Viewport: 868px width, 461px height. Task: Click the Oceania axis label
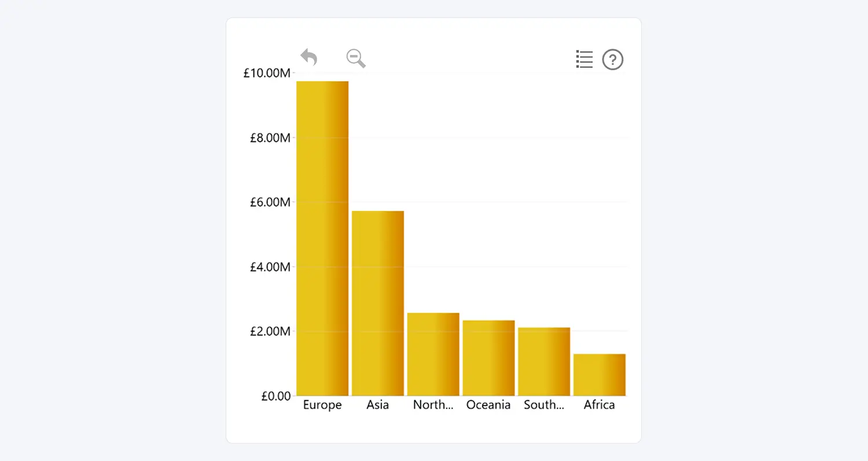(488, 405)
